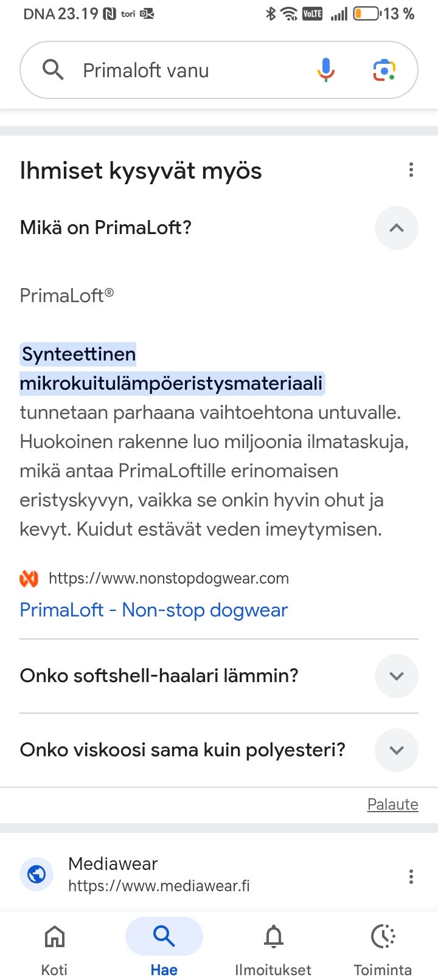
Task: Tap the Primaloft vanu search field
Action: tap(182, 71)
